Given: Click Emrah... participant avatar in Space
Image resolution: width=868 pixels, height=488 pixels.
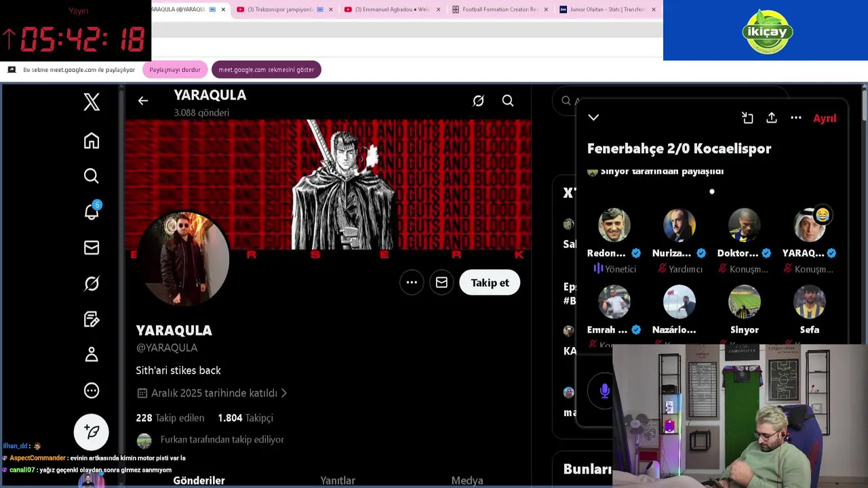Looking at the screenshot, I should (614, 302).
